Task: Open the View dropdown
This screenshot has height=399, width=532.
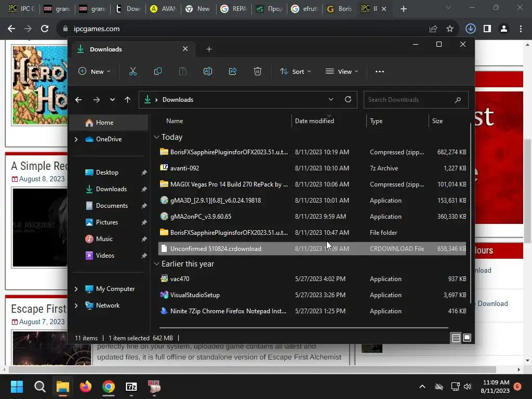Action: click(x=342, y=72)
